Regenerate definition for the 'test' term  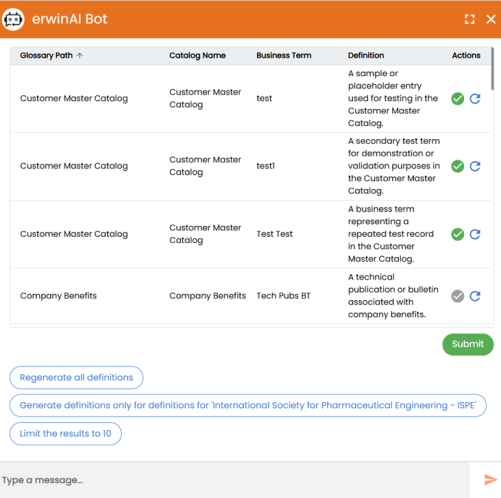pos(475,99)
